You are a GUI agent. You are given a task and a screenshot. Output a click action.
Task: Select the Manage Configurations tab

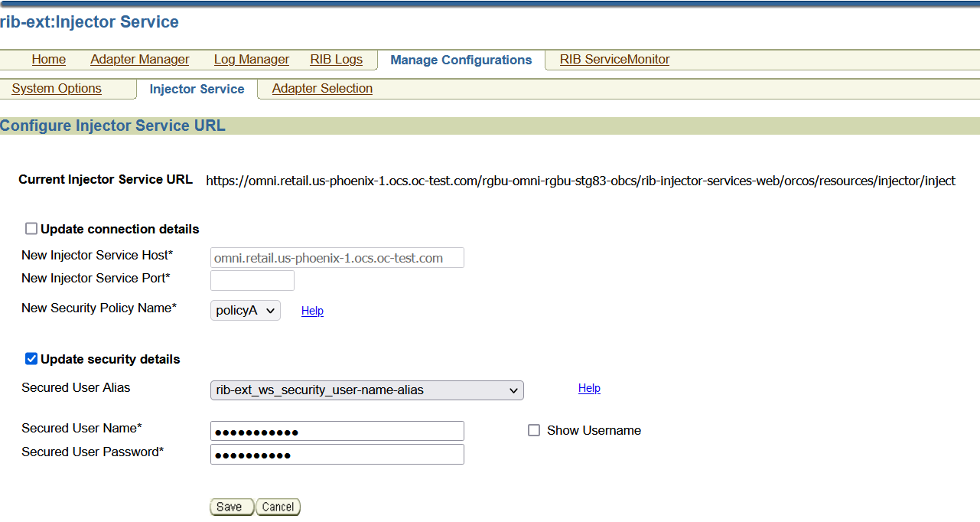[461, 60]
